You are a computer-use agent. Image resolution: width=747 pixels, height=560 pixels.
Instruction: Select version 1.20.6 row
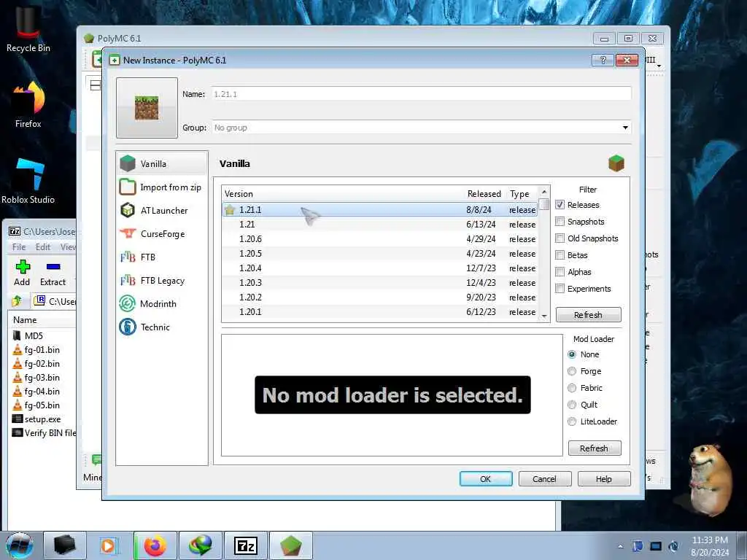[379, 239]
